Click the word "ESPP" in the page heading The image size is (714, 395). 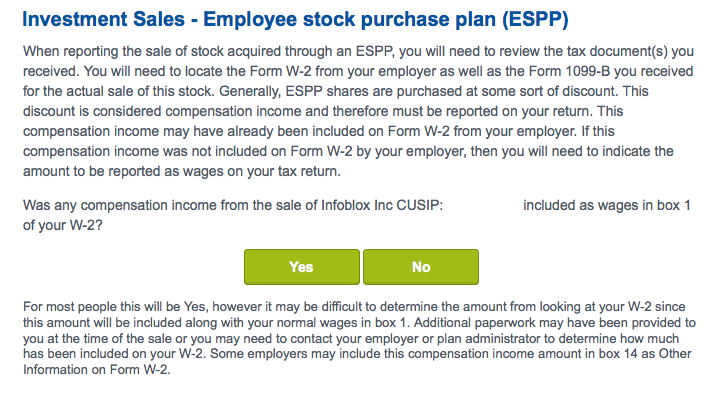point(536,20)
